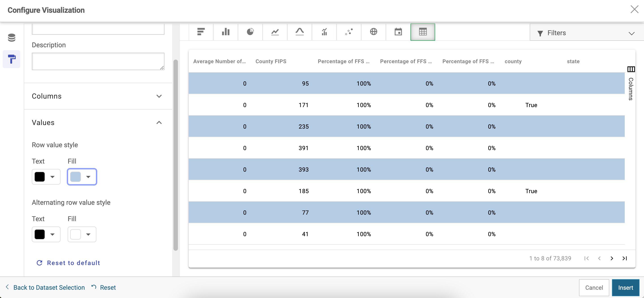Click the 1 to 8 of 73,839 label
The width and height of the screenshot is (644, 298).
(x=550, y=258)
